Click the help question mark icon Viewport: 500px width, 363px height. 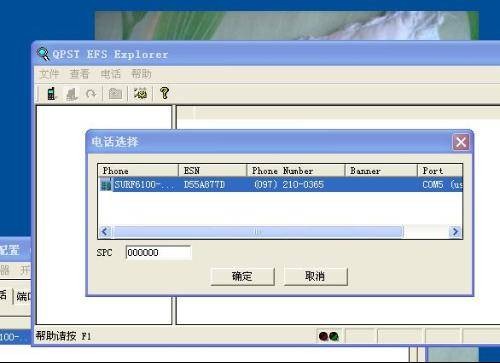click(164, 93)
